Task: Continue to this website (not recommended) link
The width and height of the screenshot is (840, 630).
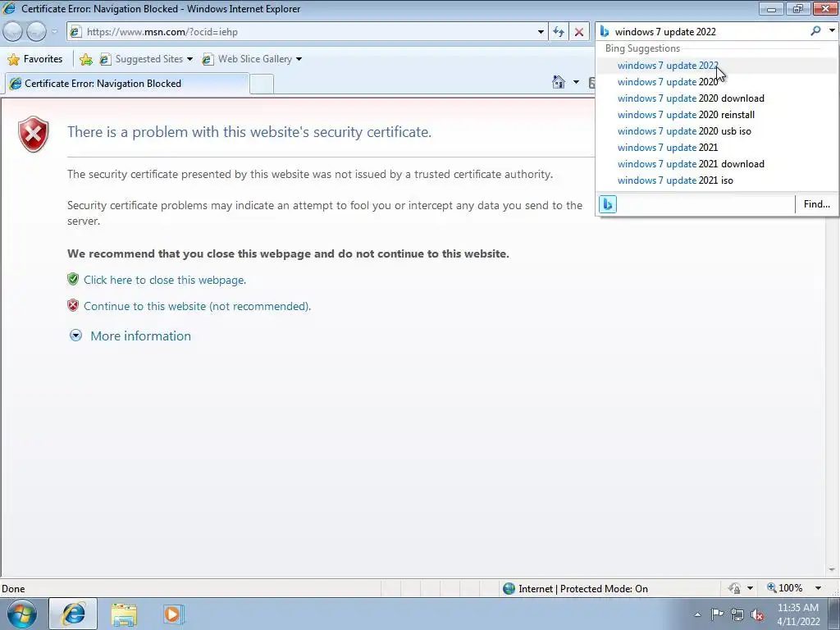Action: pyautogui.click(x=197, y=307)
